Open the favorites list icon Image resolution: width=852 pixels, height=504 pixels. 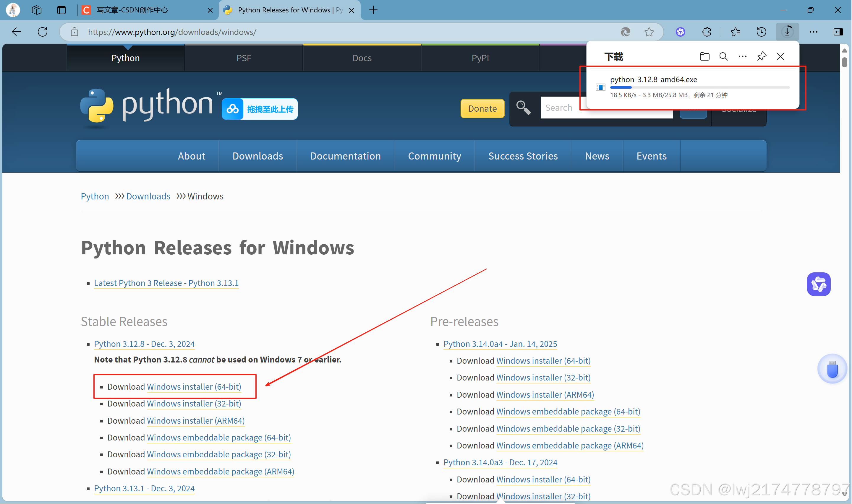735,32
